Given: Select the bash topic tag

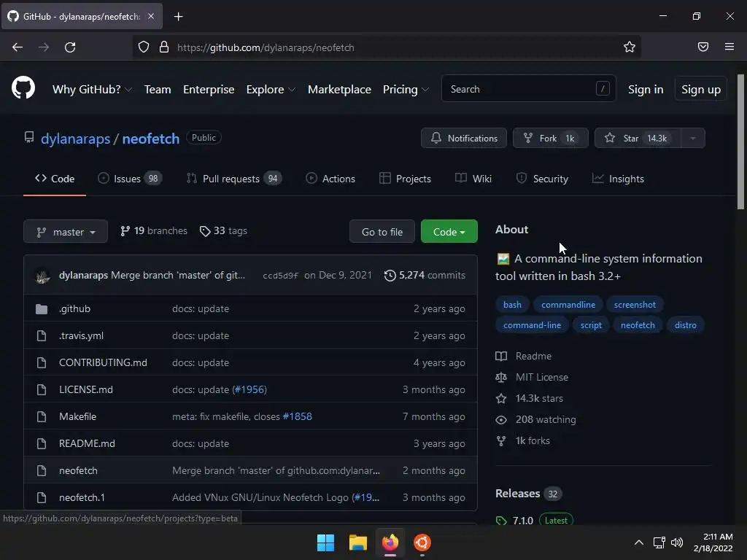Looking at the screenshot, I should 512,305.
